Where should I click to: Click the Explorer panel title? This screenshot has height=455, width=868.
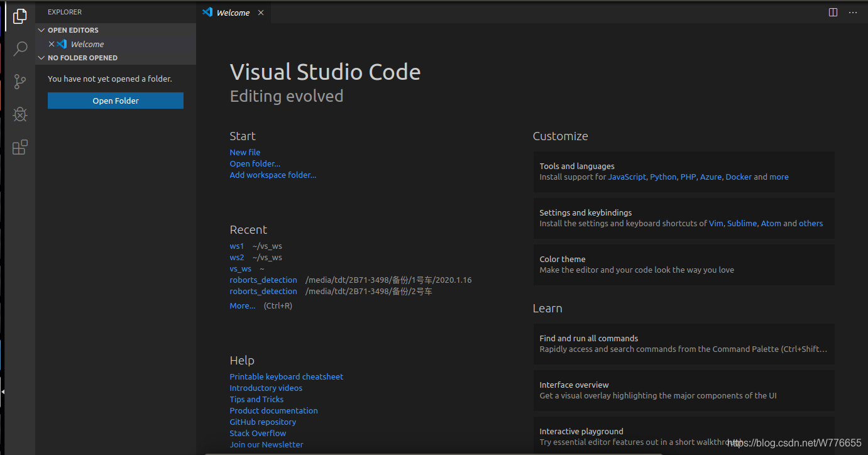point(65,12)
